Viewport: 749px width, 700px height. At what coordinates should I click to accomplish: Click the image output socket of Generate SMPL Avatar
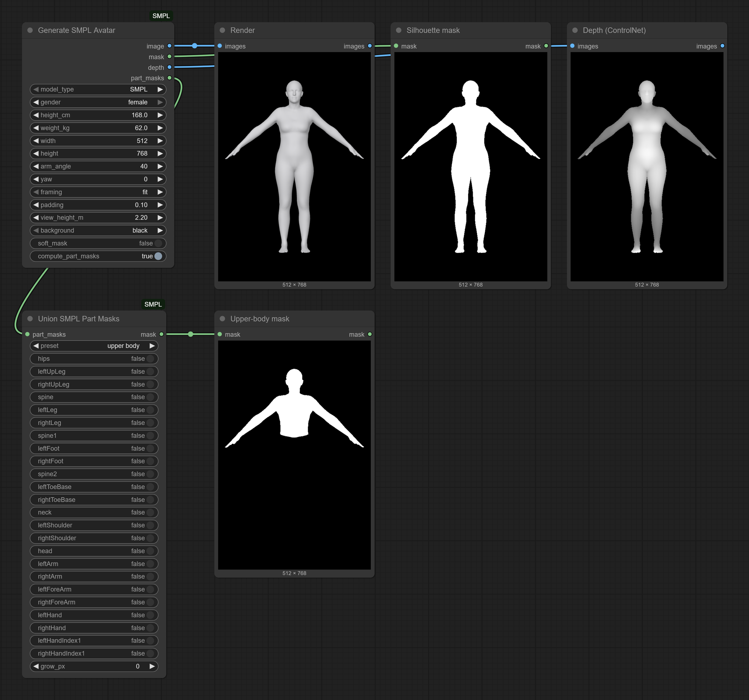170,46
